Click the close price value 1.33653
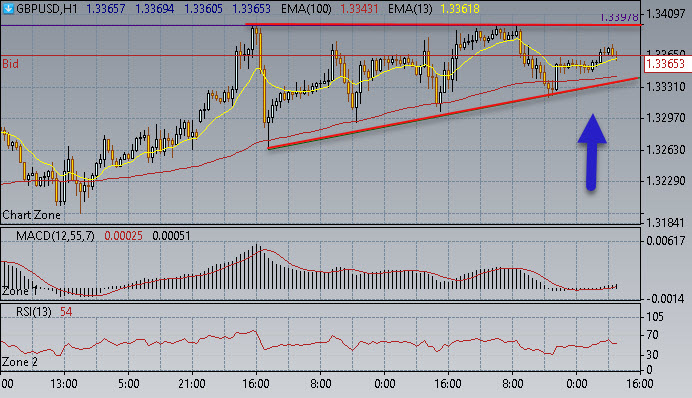 (x=251, y=9)
